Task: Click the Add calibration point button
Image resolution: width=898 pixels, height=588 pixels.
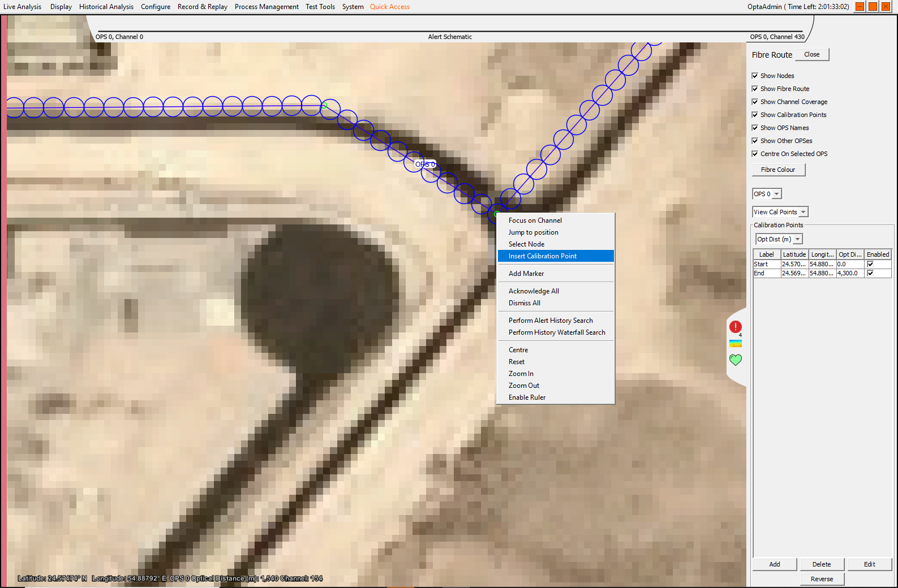Action: tap(774, 564)
